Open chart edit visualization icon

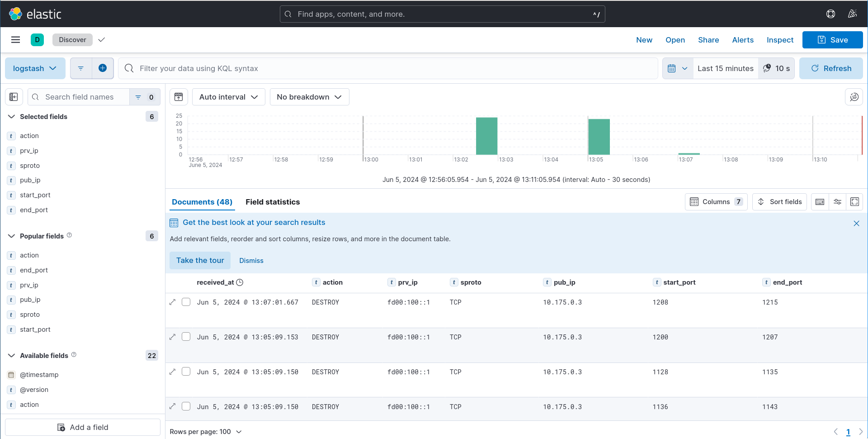(x=854, y=97)
